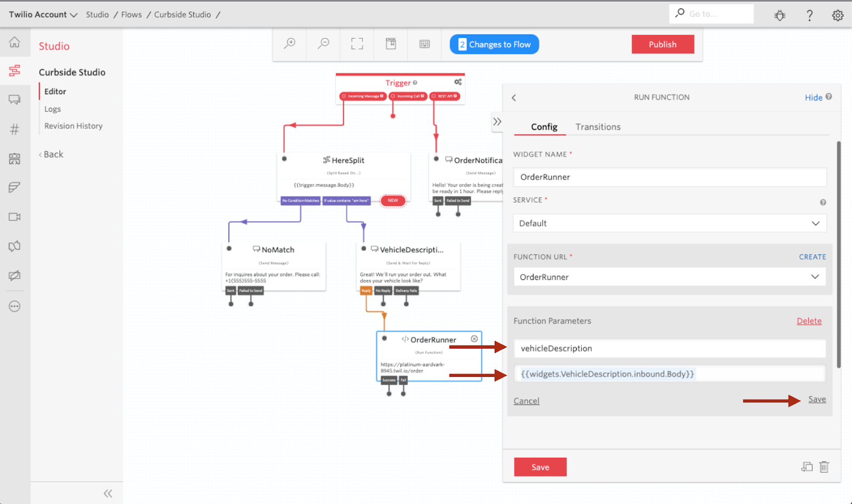This screenshot has height=504, width=852.
Task: Show Service field help icon
Action: 823,202
